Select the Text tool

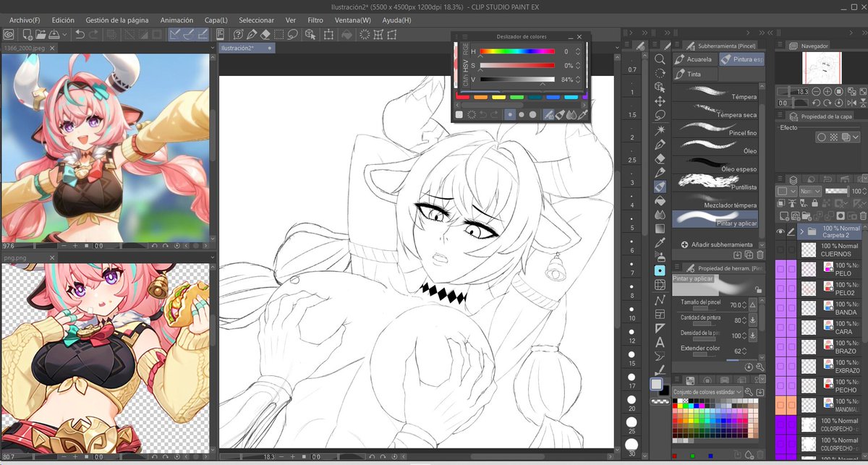(660, 342)
